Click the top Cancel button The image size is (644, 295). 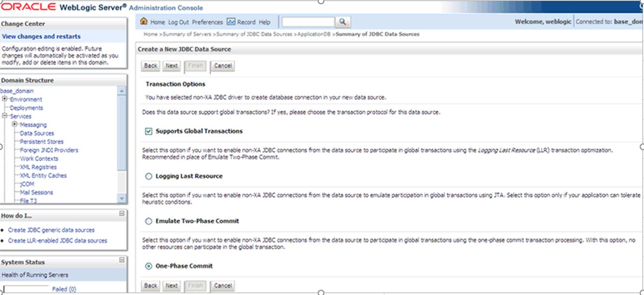coord(223,66)
